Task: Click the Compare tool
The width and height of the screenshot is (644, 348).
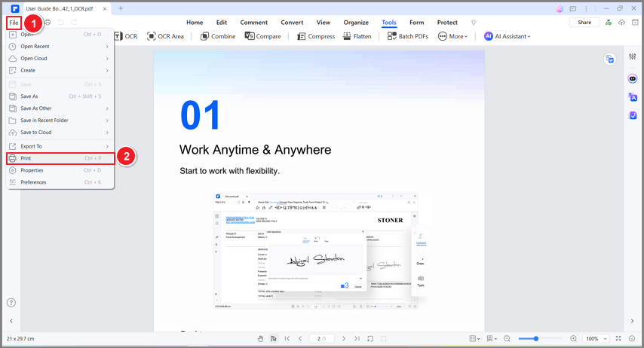Action: (x=263, y=36)
